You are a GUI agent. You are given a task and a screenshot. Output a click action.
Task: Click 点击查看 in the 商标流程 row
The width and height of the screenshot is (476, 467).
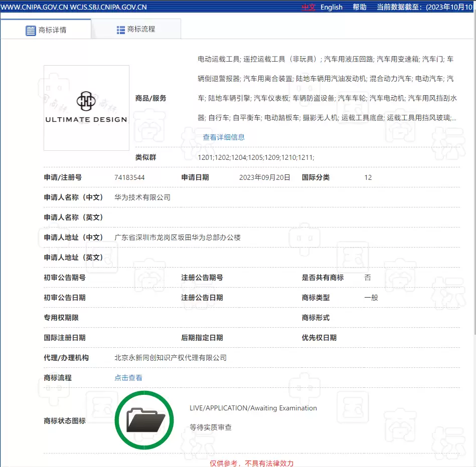[x=128, y=377]
